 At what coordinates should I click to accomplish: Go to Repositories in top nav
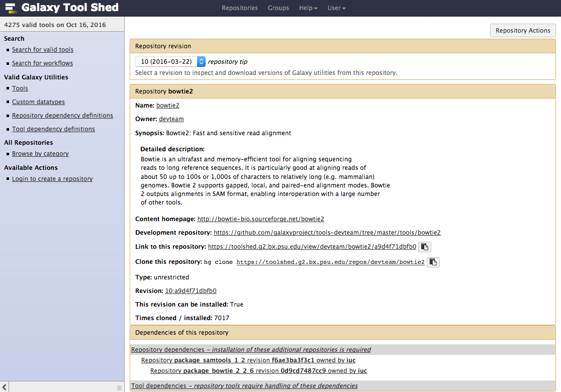239,8
